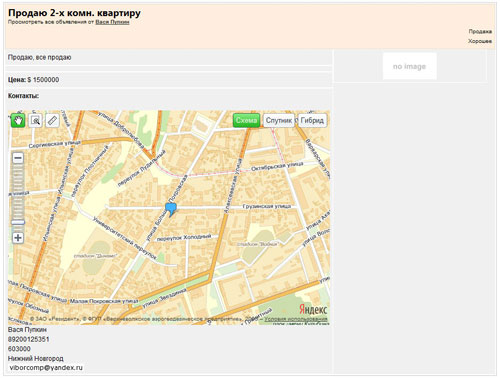Viewport: 500px width, 378px height.
Task: Open Вася Пупкин's listings link
Action: 112,22
